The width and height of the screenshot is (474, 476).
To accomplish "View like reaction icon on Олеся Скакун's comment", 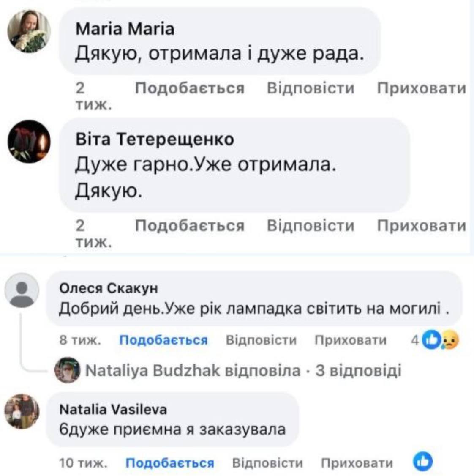I will coord(431,339).
